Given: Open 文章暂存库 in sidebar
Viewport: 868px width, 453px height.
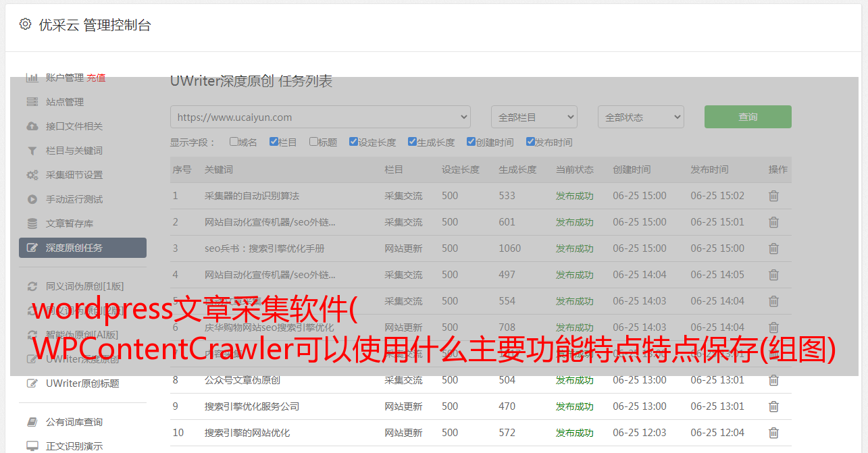Looking at the screenshot, I should tap(70, 223).
